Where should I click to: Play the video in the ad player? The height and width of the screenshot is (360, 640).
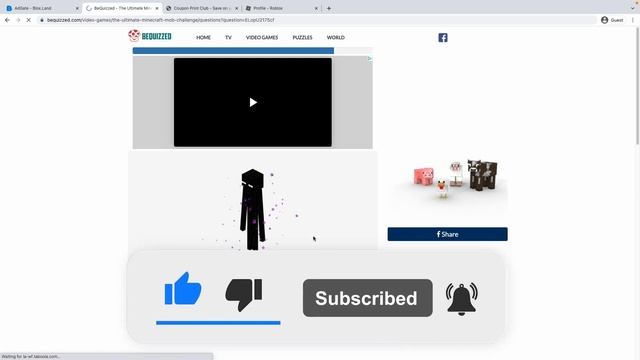point(253,102)
